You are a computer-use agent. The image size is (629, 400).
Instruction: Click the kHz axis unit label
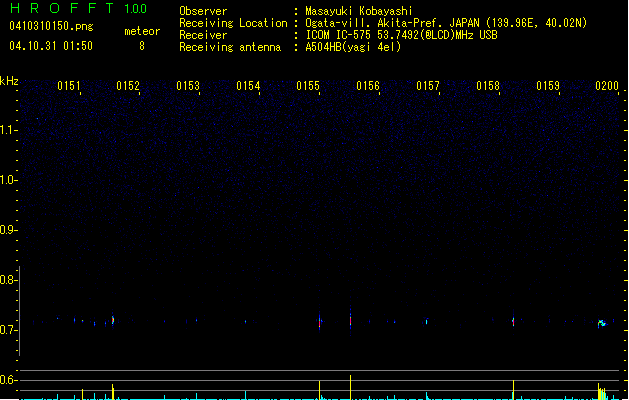coord(9,81)
